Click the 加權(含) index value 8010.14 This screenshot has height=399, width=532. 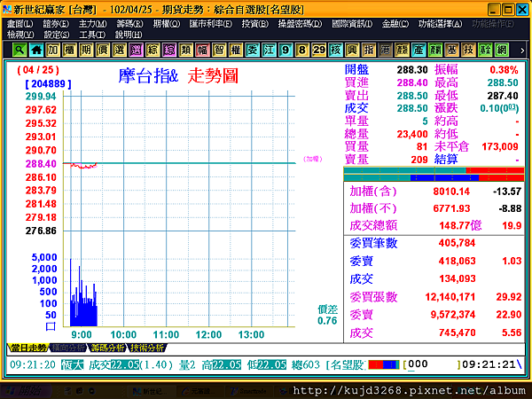click(x=451, y=192)
